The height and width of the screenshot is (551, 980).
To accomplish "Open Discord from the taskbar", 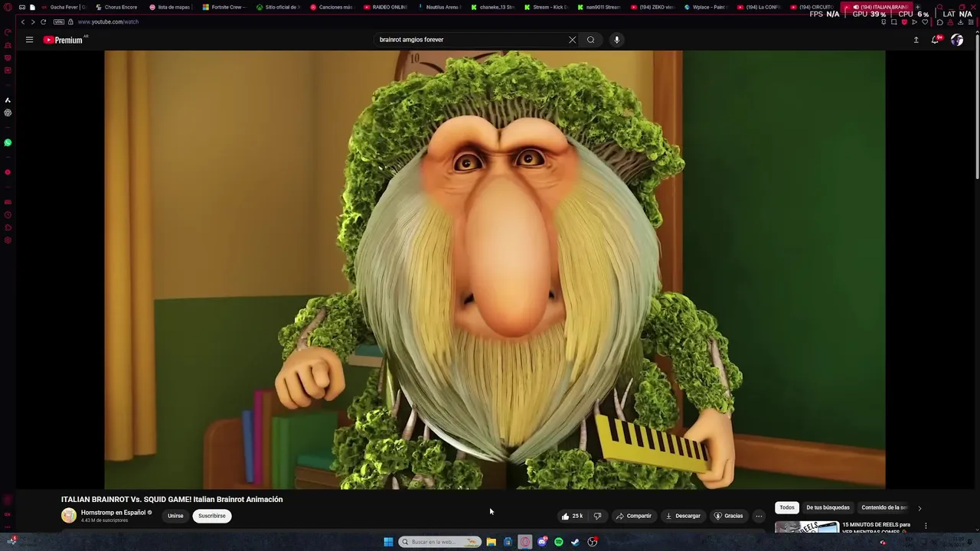I will (542, 542).
